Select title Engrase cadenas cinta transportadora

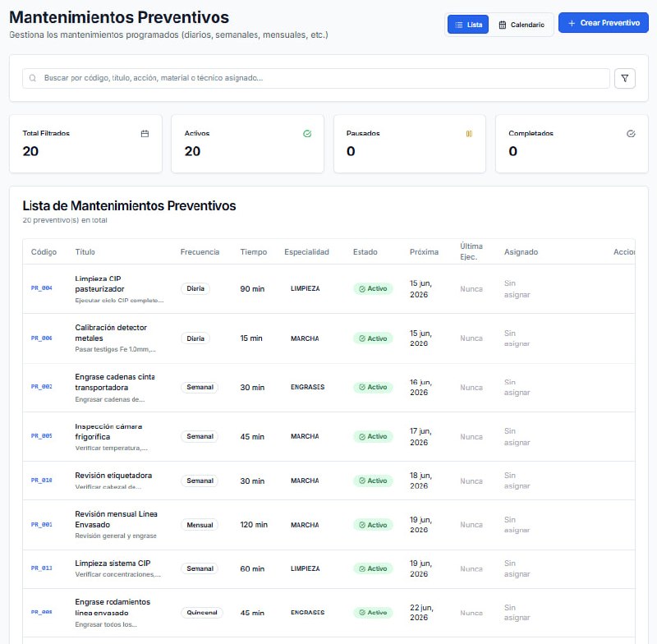click(115, 382)
